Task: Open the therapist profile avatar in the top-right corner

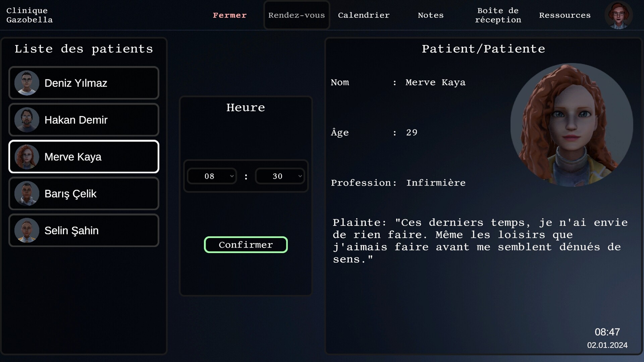Action: [x=619, y=15]
